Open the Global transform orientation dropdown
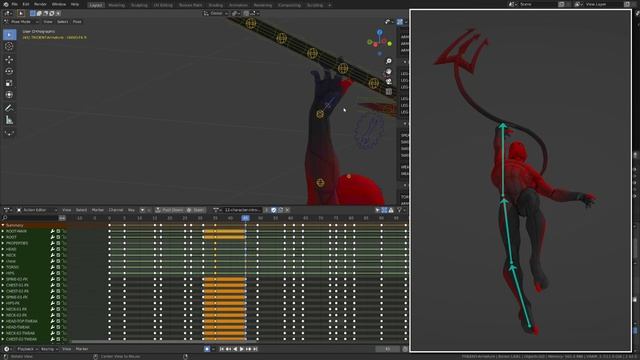This screenshot has height=360, width=640. click(x=216, y=13)
